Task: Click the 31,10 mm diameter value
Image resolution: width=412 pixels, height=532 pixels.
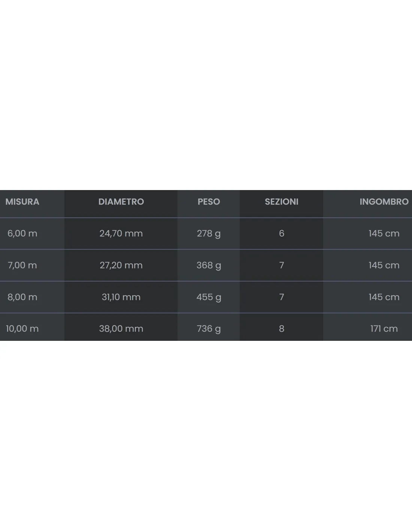Action: (x=121, y=297)
